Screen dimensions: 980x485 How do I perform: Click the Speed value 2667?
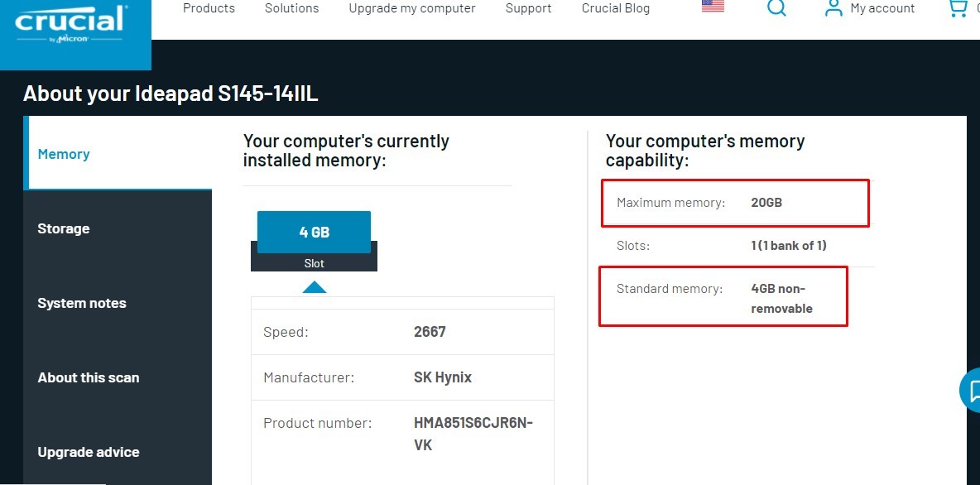[430, 331]
